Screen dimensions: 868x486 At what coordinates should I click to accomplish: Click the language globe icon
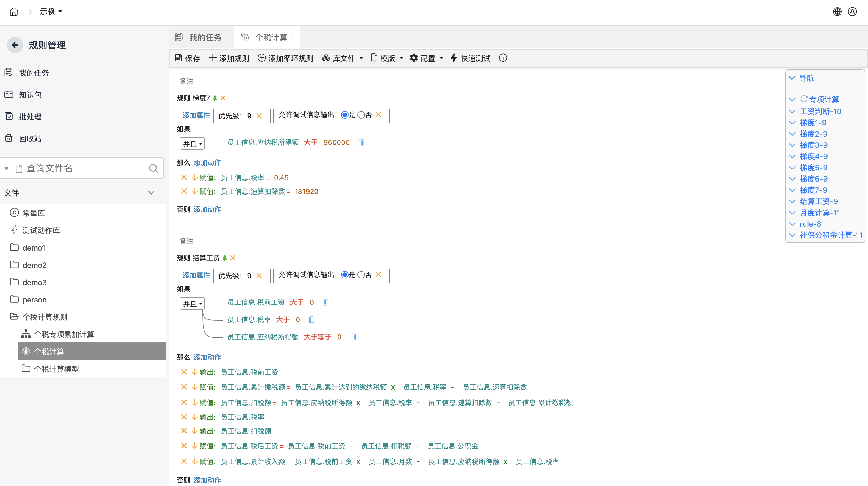837,12
